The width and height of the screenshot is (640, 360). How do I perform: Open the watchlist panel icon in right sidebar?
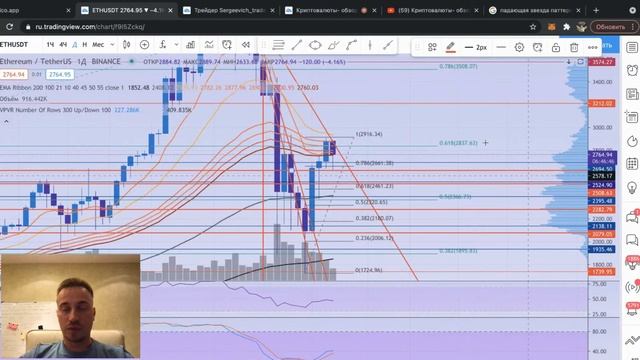click(x=632, y=47)
